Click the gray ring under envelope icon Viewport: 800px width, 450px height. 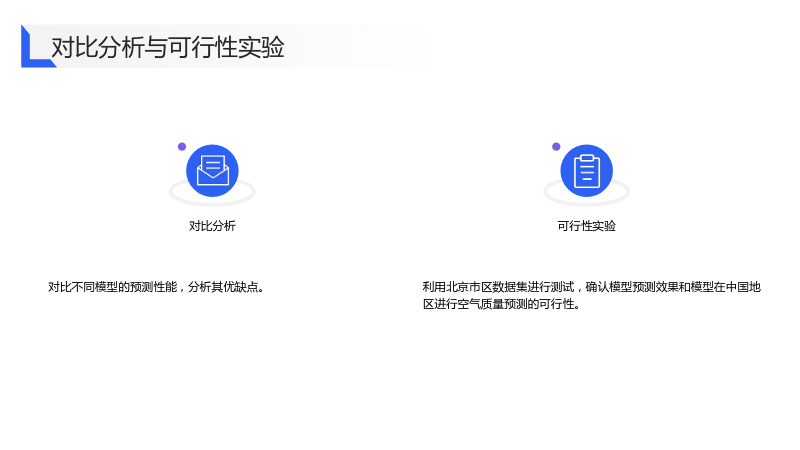click(x=212, y=193)
